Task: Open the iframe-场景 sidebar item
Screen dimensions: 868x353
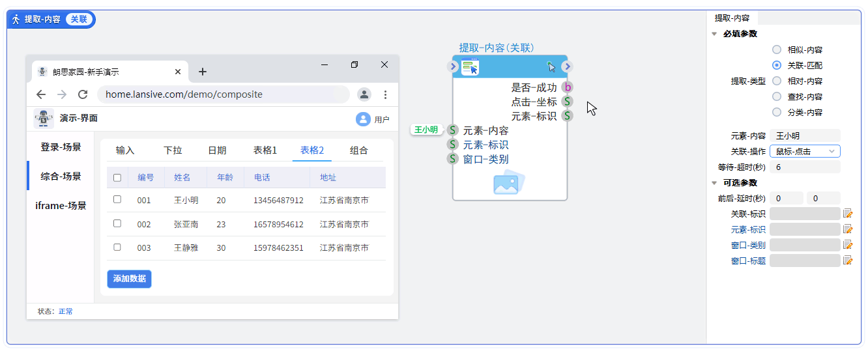Action: [61, 205]
